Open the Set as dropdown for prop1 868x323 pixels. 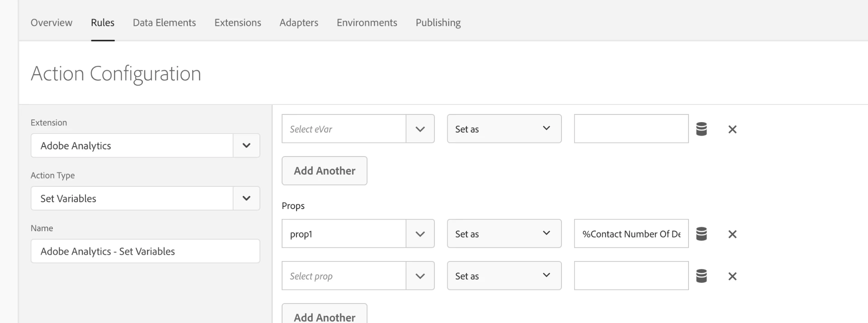tap(504, 234)
